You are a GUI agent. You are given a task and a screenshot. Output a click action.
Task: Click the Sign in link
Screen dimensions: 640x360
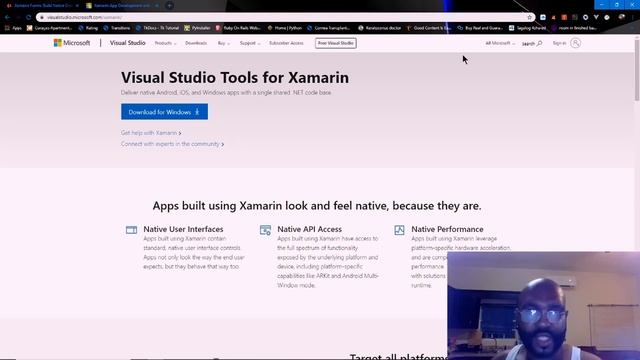[x=559, y=43]
